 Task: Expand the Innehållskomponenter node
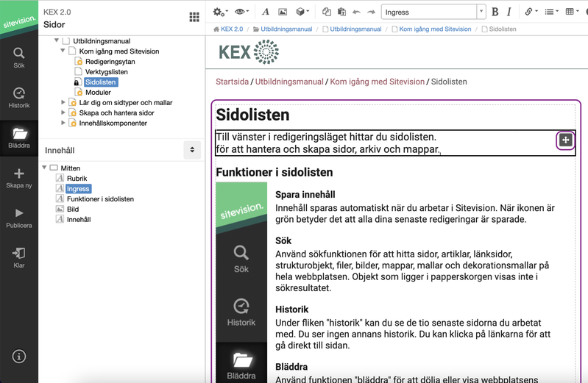(x=63, y=123)
